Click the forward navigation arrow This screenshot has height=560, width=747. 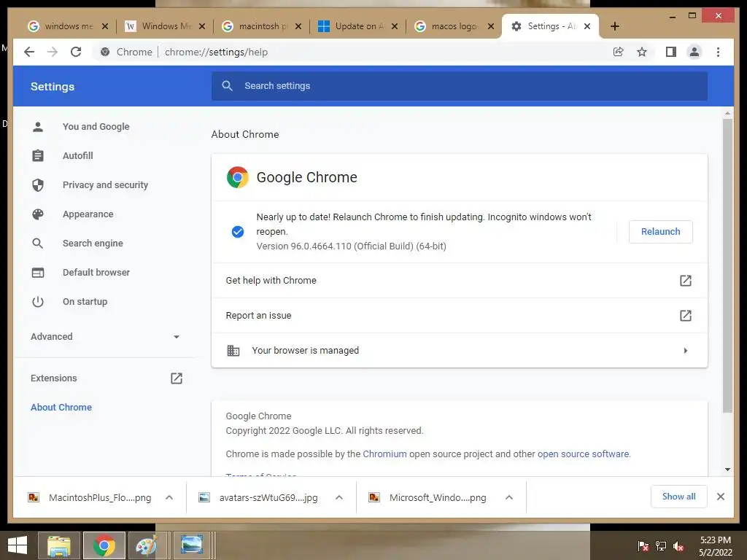click(53, 52)
